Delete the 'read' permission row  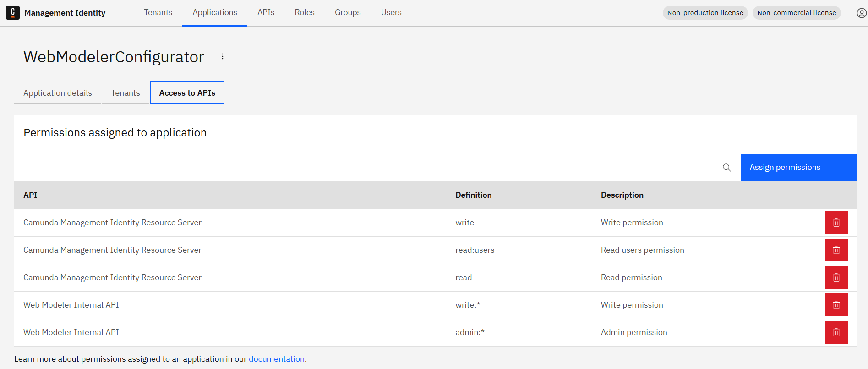(x=836, y=277)
